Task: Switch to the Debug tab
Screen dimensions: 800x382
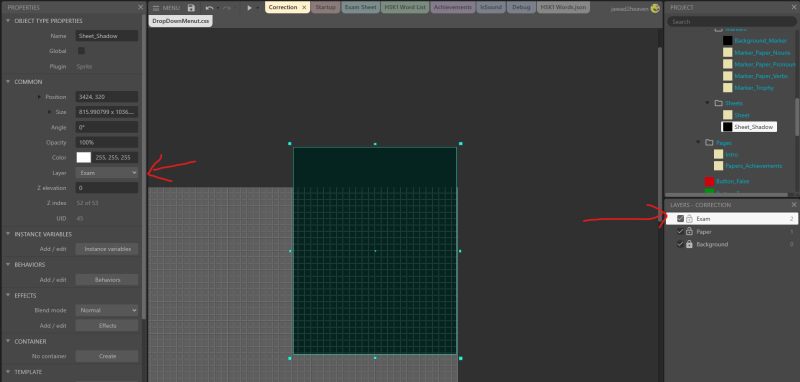Action: pyautogui.click(x=521, y=8)
